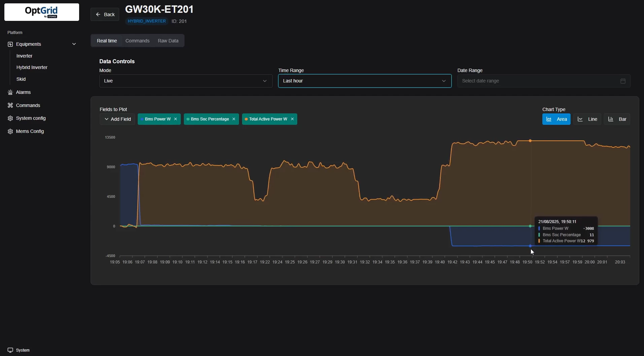Switch chart type to Line

587,119
